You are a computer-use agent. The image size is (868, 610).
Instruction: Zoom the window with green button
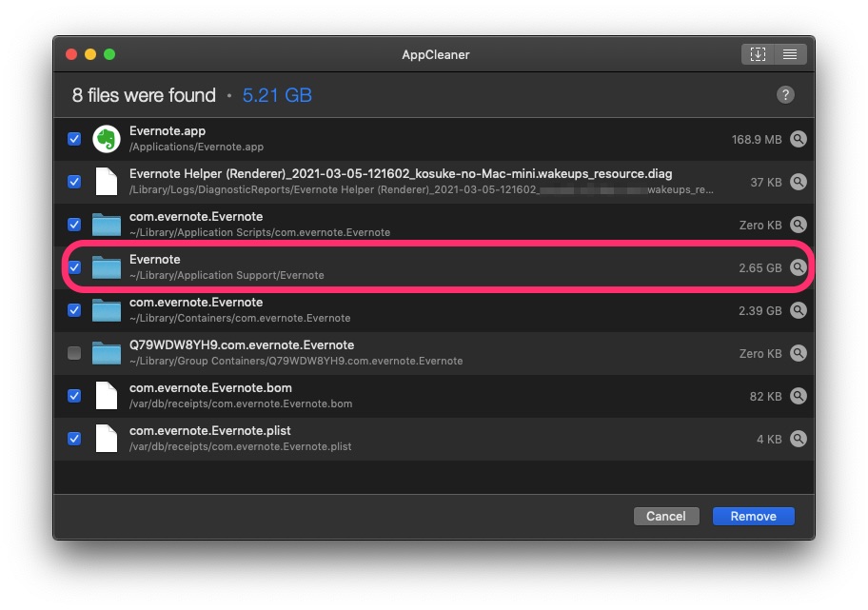pos(109,54)
